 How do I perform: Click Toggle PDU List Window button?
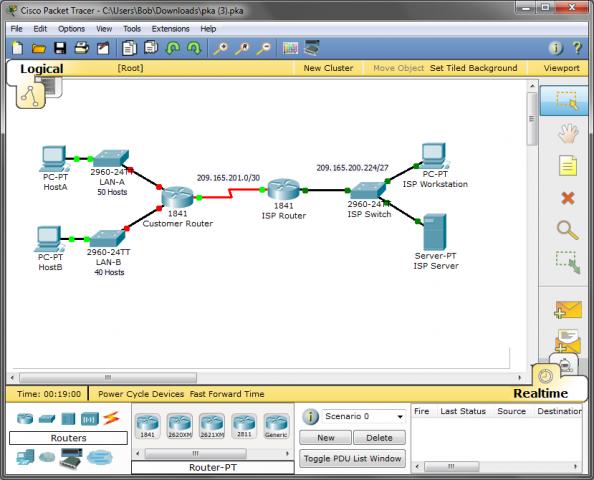[352, 458]
